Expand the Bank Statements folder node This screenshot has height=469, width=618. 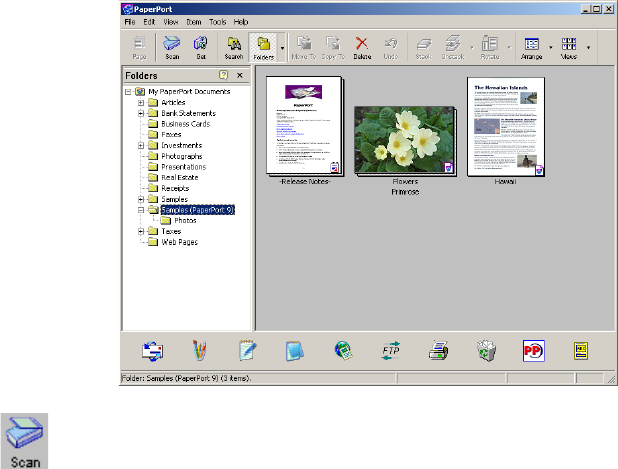141,114
